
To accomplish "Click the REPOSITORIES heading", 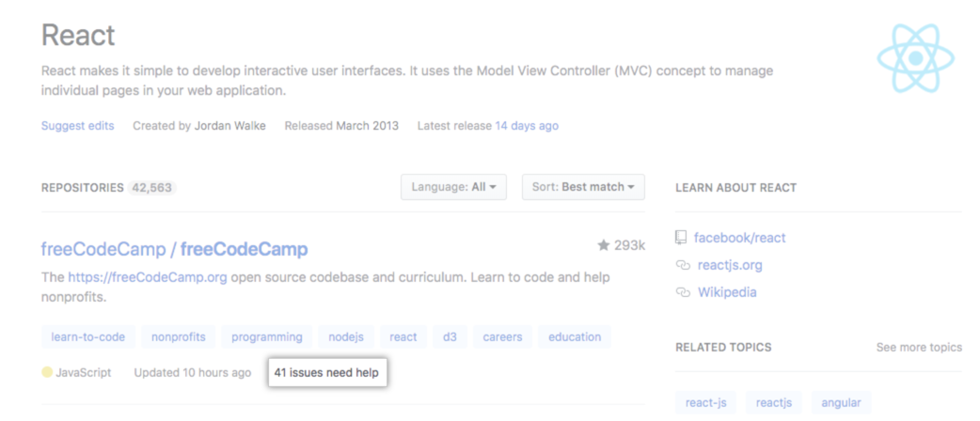I will click(x=83, y=187).
